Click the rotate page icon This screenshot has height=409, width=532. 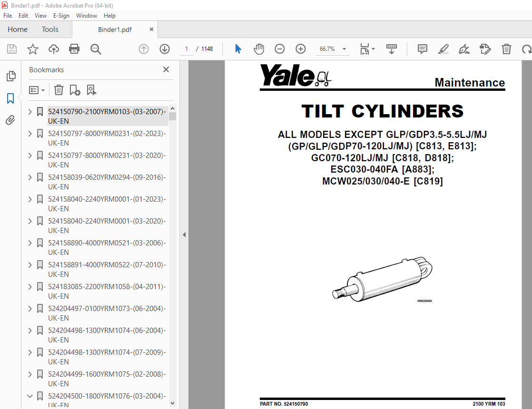527,49
